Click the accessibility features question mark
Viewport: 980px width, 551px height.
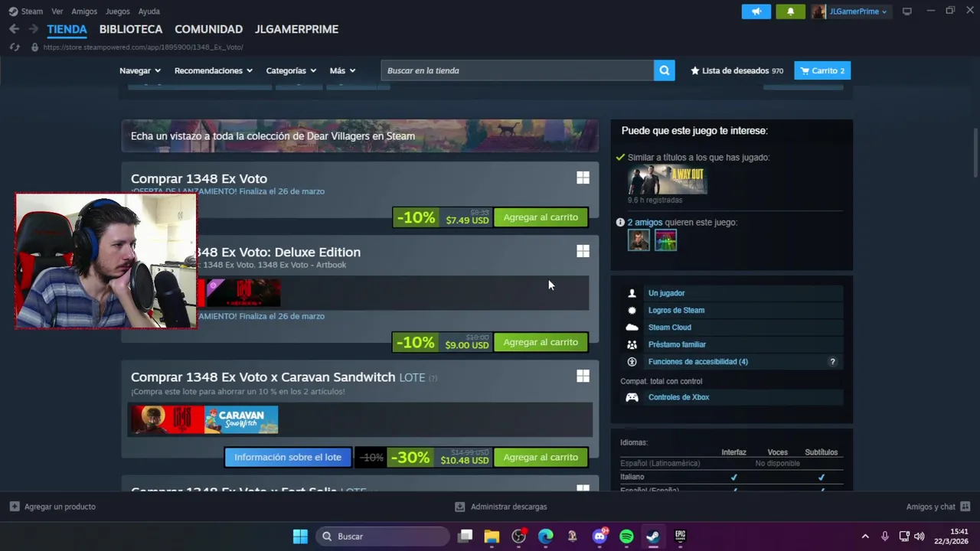[832, 362]
